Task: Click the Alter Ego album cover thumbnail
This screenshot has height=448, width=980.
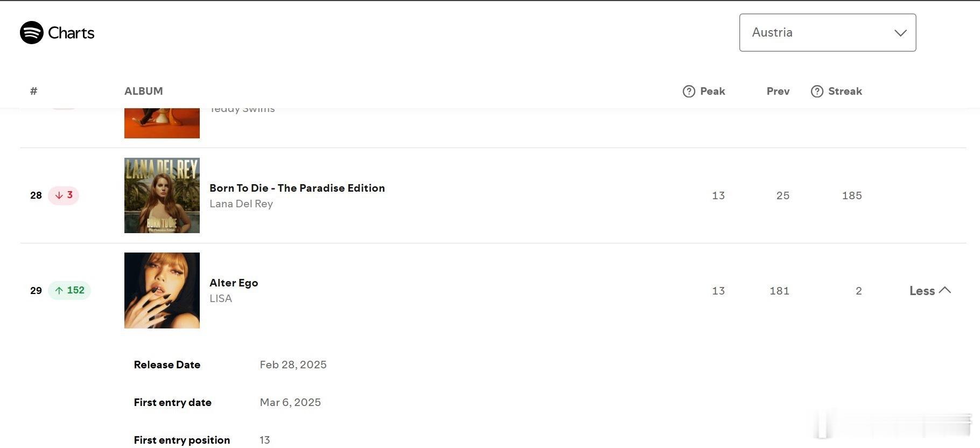Action: pos(162,291)
